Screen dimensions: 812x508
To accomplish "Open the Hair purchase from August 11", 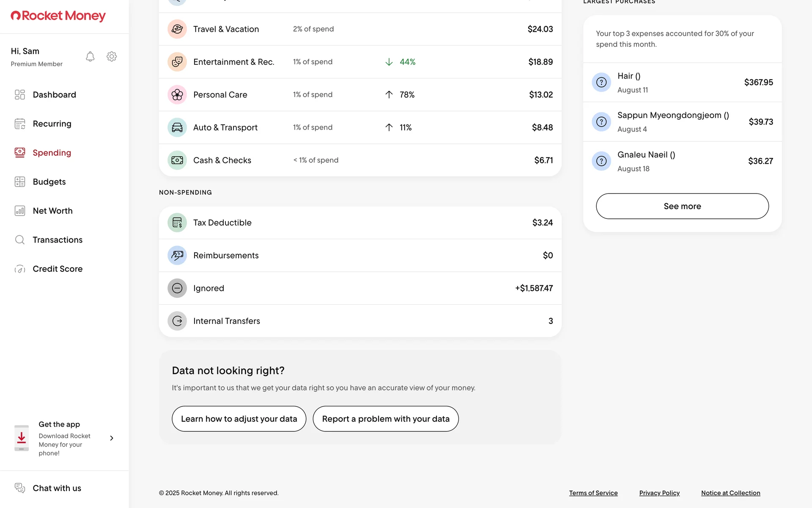I will (x=682, y=83).
